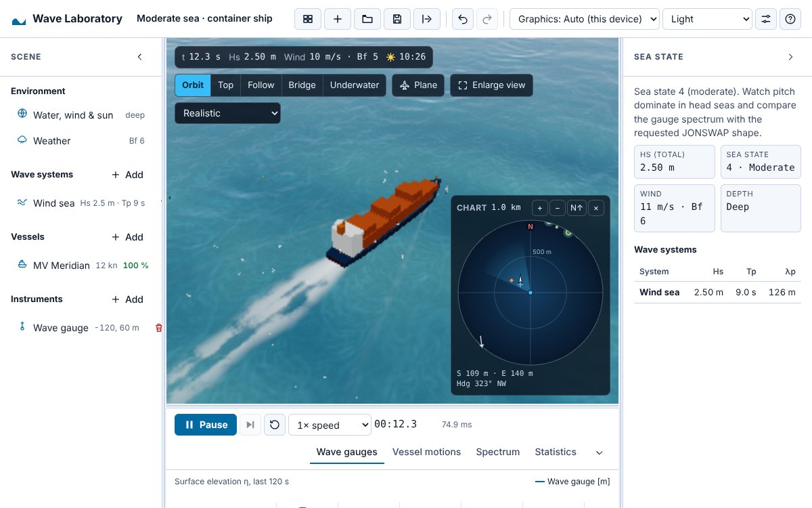
Task: Click the export arrow icon in toolbar
Action: (x=427, y=19)
